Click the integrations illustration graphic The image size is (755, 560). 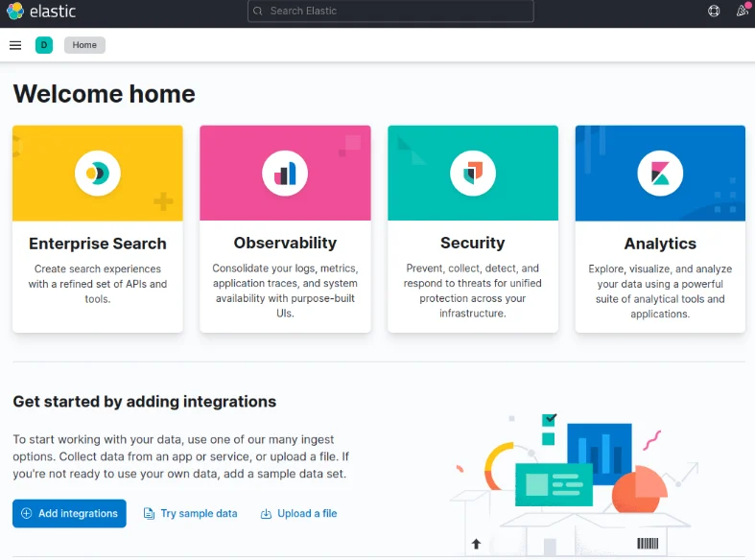(x=574, y=485)
